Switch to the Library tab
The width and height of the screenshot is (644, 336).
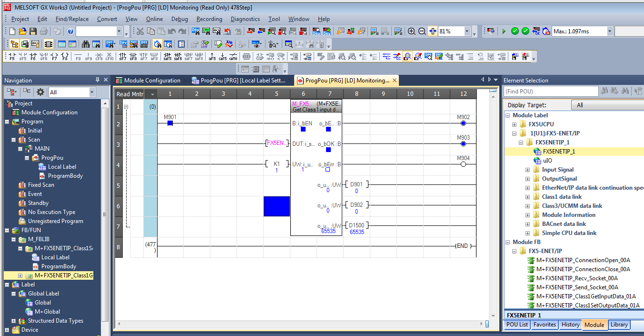tap(619, 325)
